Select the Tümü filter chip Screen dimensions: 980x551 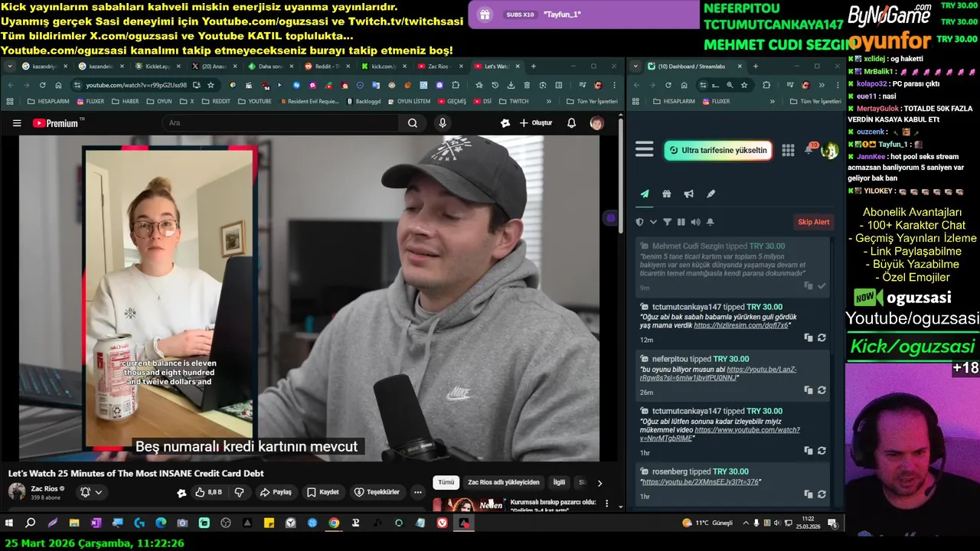click(x=446, y=482)
